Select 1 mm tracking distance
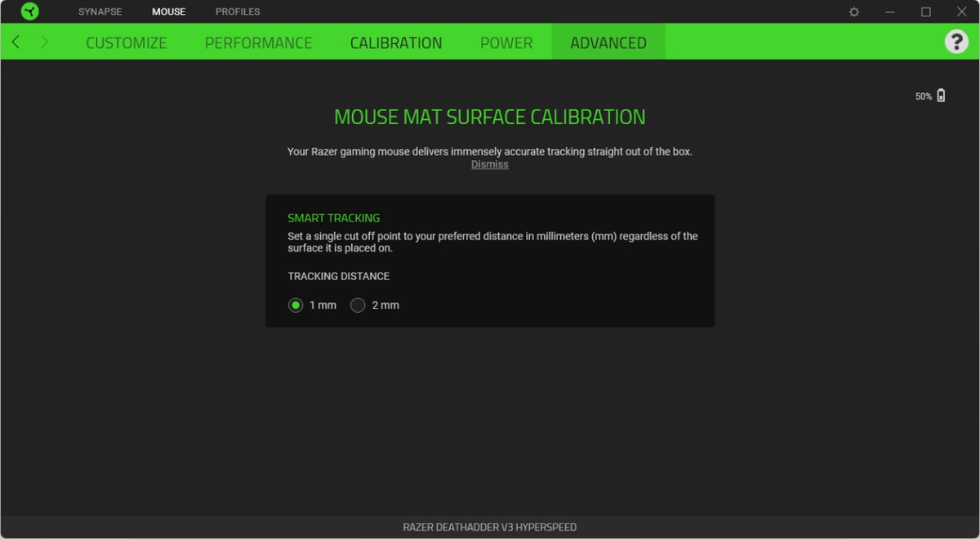The width and height of the screenshot is (980, 539). pyautogui.click(x=296, y=305)
